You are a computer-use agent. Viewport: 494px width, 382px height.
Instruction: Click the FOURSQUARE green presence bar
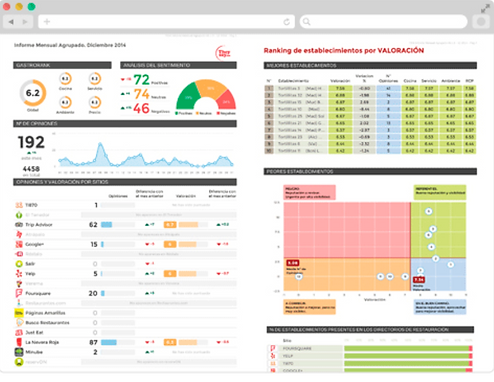coord(407,348)
